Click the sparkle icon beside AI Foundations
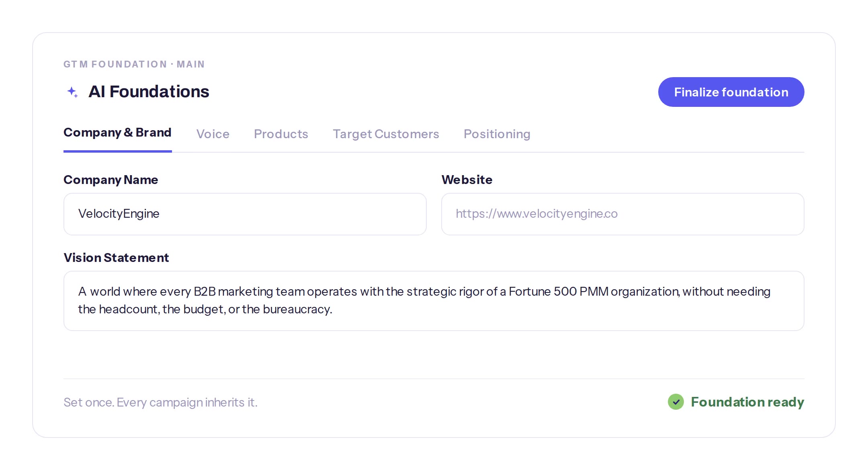 pos(73,92)
